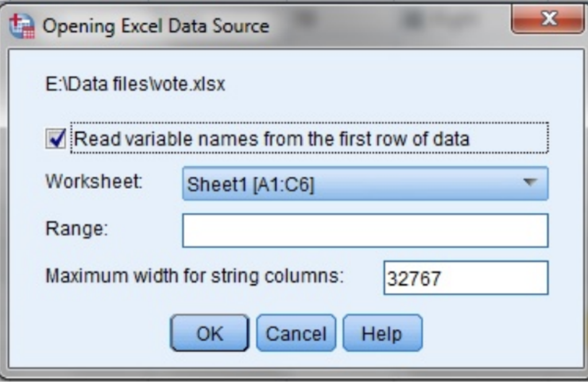Click the 'Read variable names from the first row' label
This screenshot has width=588, height=382.
coord(272,139)
